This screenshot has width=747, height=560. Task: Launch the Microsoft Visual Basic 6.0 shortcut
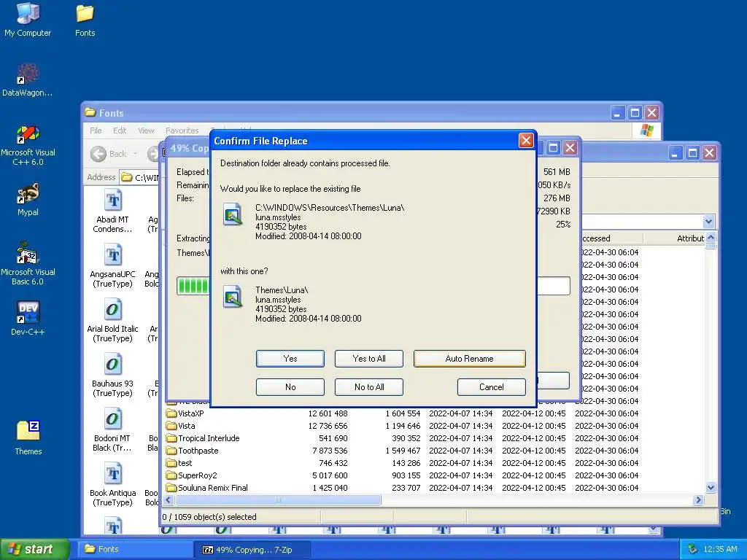point(28,264)
